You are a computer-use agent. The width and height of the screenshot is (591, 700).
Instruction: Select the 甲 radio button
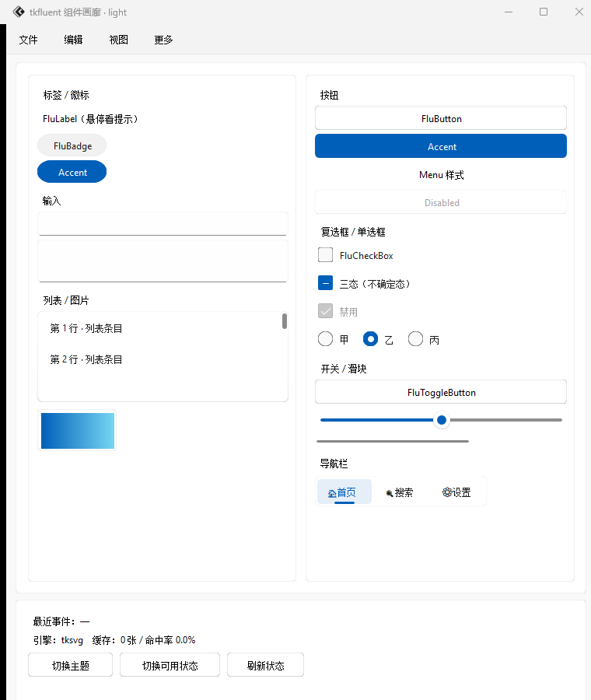325,339
